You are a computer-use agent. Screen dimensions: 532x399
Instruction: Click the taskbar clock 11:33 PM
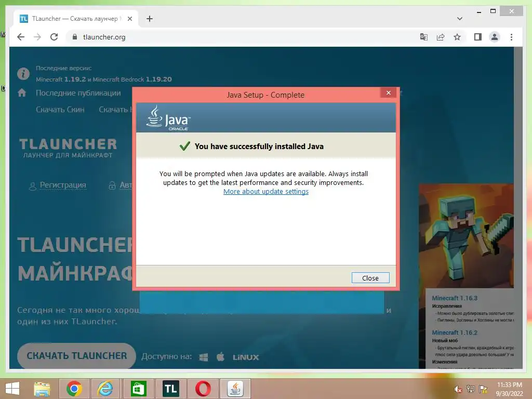(x=509, y=385)
